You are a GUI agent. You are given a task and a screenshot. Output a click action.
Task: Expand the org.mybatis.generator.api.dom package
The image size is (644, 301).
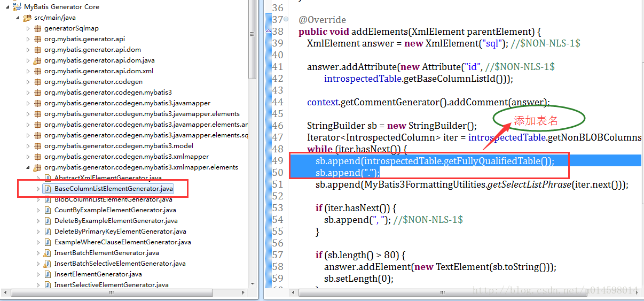tap(28, 50)
